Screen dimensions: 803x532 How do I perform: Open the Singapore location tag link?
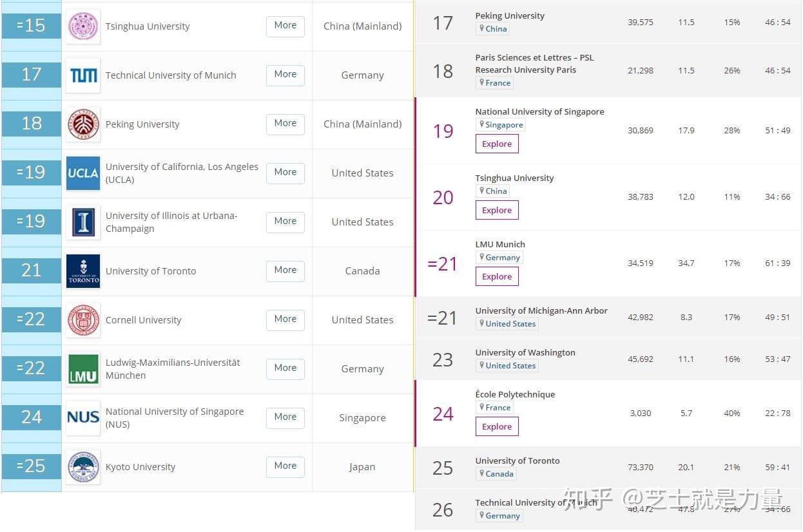(501, 125)
